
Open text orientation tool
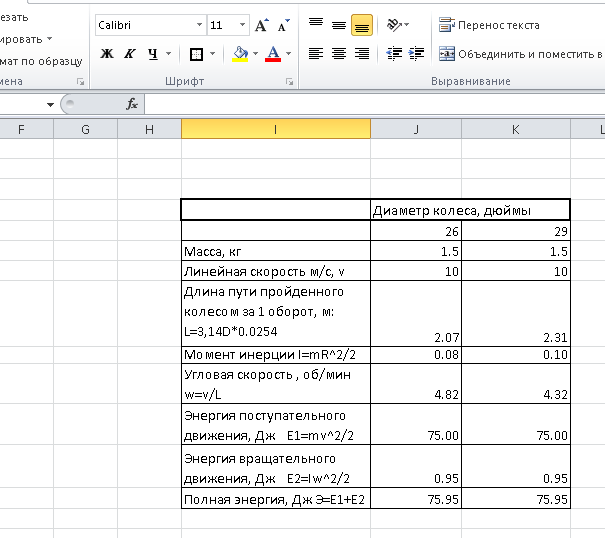[394, 25]
